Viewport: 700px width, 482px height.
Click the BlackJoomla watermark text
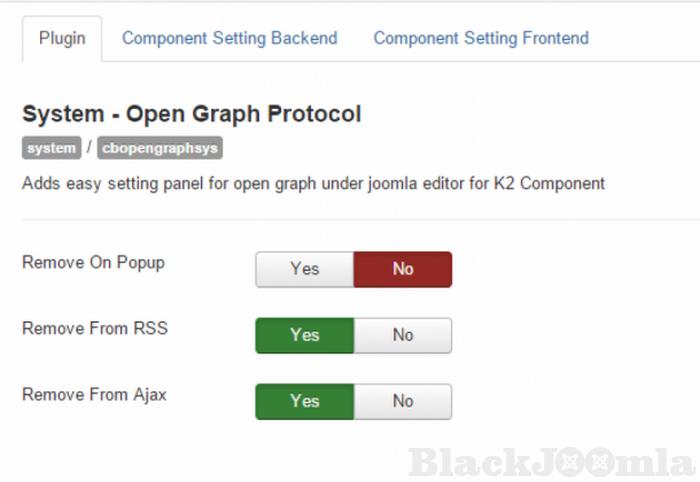(480, 462)
